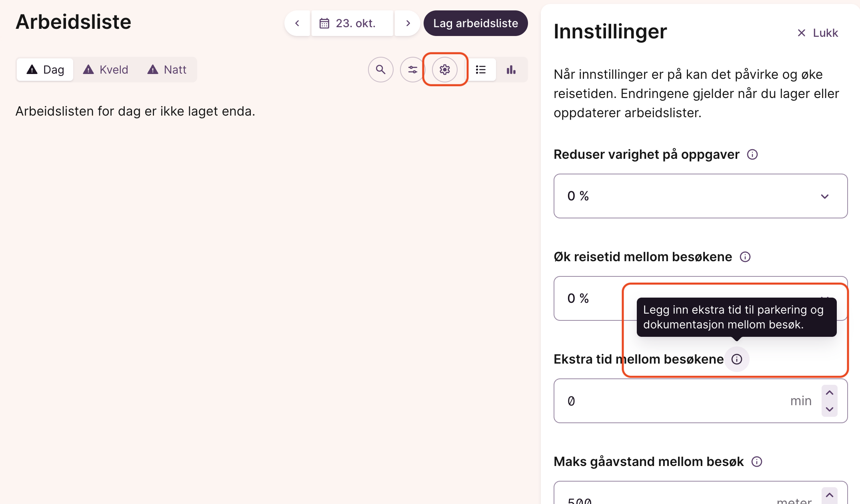Select the Dag shift tab

45,70
